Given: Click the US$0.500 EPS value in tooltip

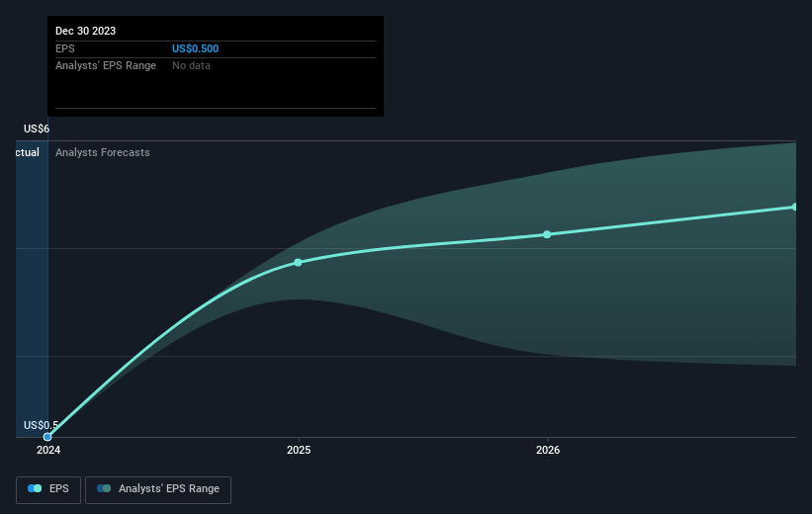Looking at the screenshot, I should coord(195,48).
